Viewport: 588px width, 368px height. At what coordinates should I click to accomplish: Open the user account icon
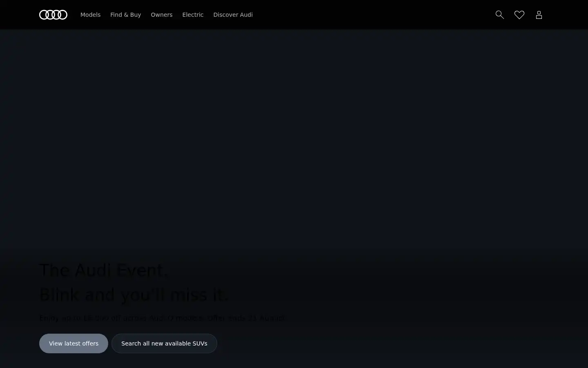(x=539, y=15)
